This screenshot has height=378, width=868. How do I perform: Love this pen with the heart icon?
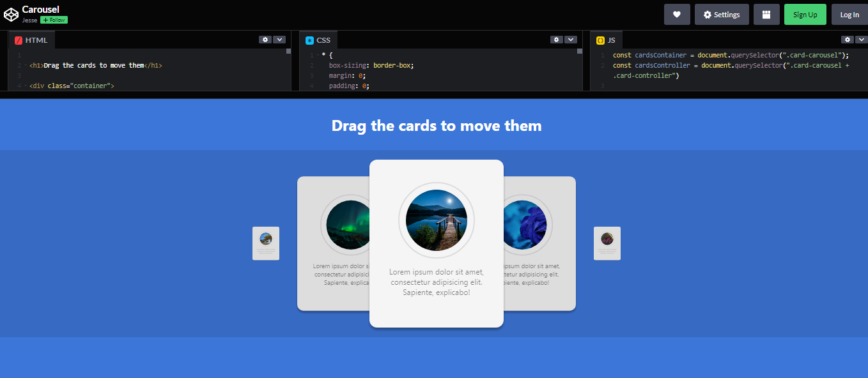point(677,14)
